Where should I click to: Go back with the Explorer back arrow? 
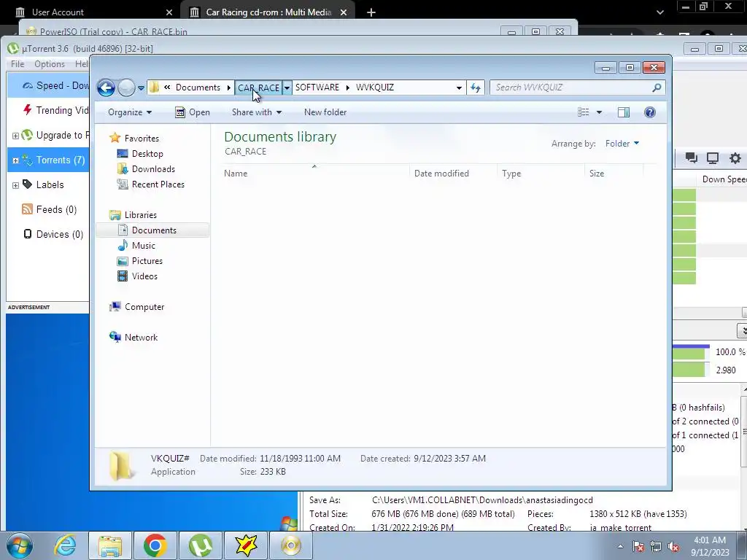coord(106,87)
